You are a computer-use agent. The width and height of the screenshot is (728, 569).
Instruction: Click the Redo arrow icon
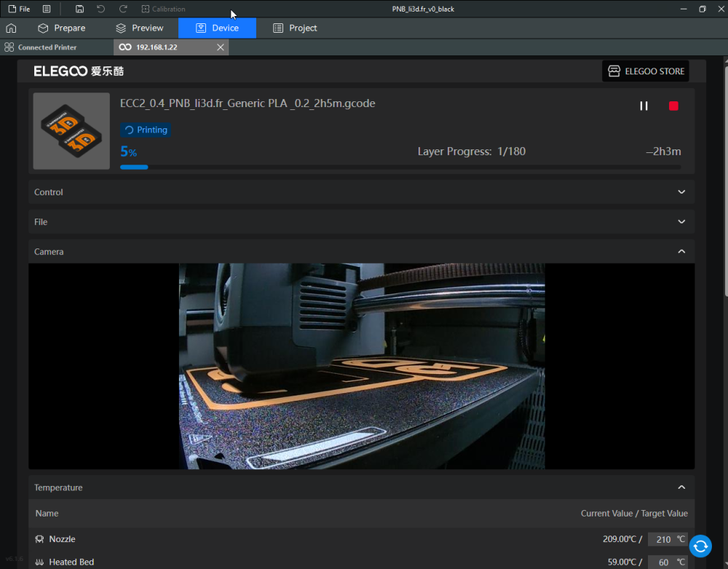[x=122, y=9]
